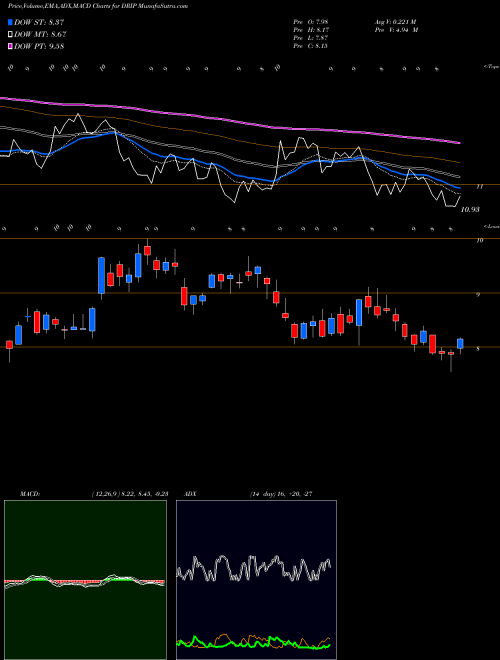Click the end of the blue ST moving average line
The width and height of the screenshot is (500, 660).
pos(458,188)
